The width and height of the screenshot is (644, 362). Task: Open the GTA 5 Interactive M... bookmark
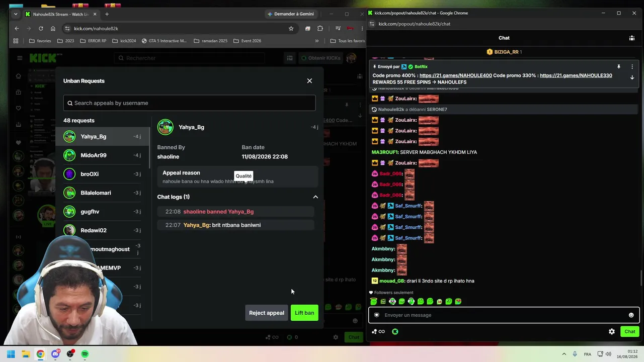tap(165, 41)
